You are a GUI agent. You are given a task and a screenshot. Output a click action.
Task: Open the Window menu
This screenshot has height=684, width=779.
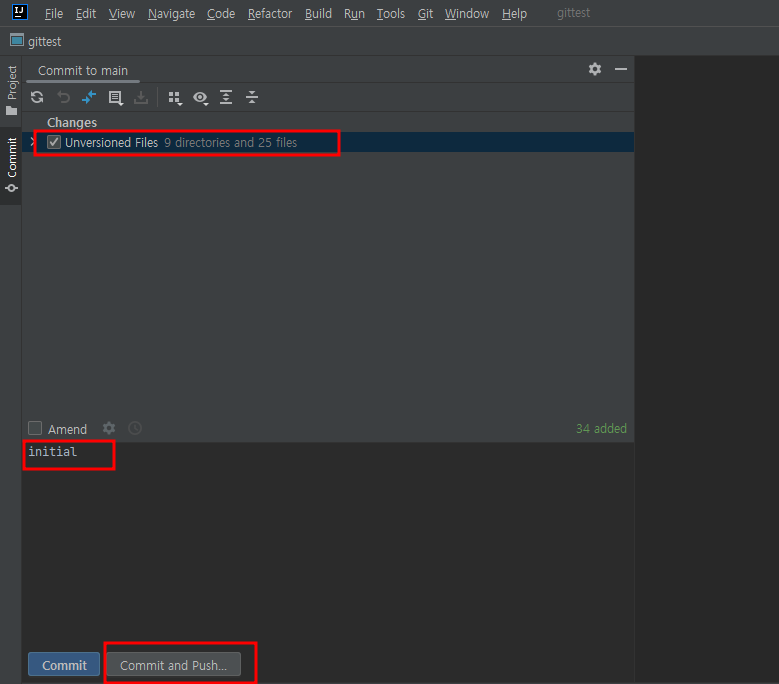467,13
